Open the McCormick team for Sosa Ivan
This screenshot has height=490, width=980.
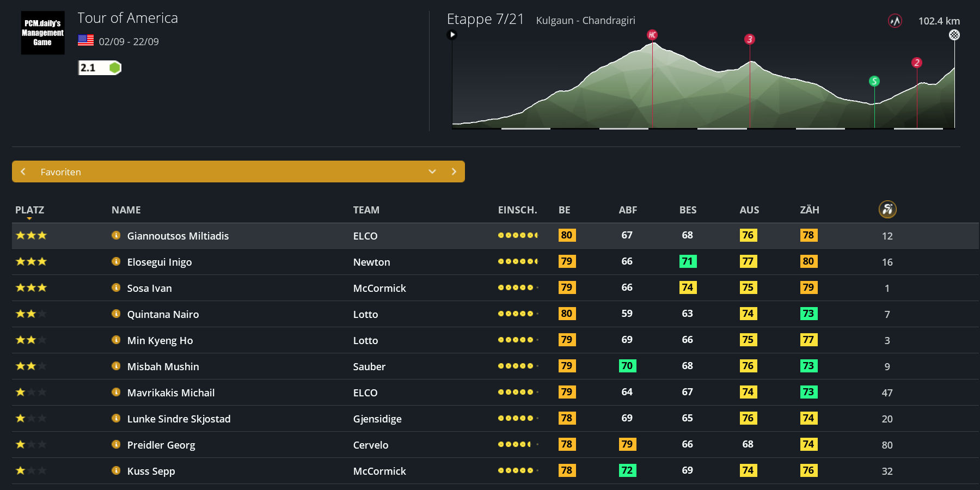coord(379,288)
